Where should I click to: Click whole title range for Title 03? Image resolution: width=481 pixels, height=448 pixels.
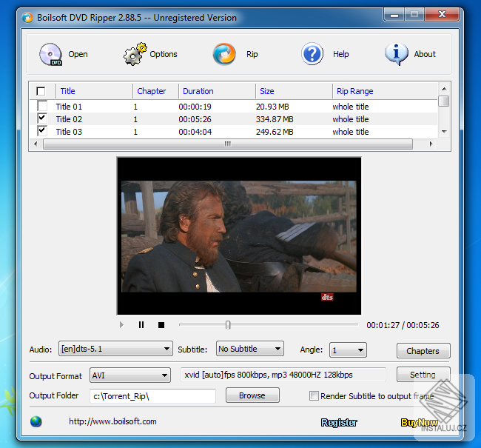pyautogui.click(x=351, y=132)
